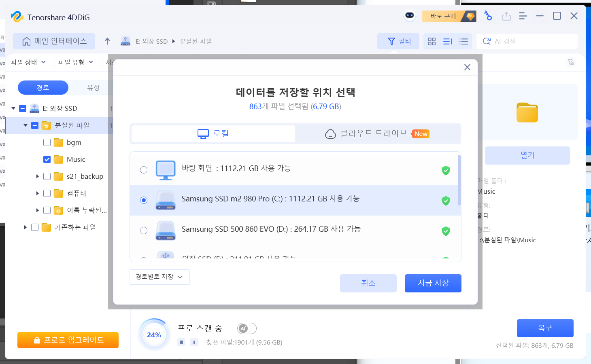Click E: 외장 SSD breadcrumb text

151,41
